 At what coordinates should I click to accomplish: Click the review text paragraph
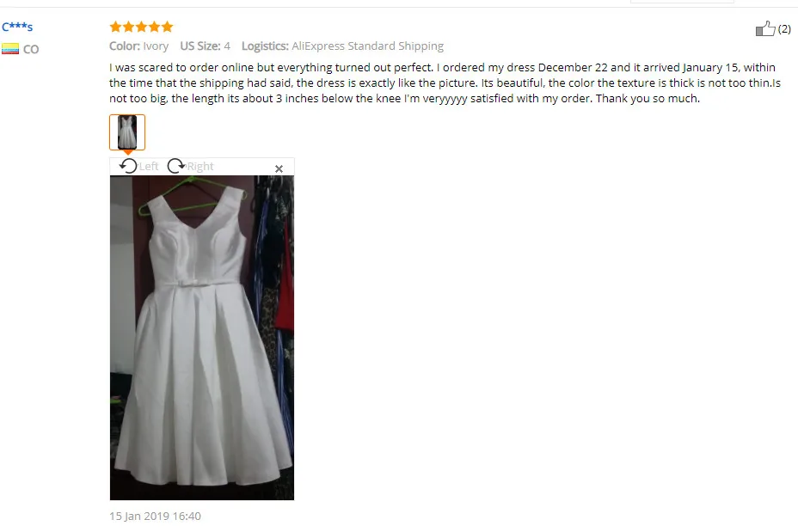coord(445,83)
